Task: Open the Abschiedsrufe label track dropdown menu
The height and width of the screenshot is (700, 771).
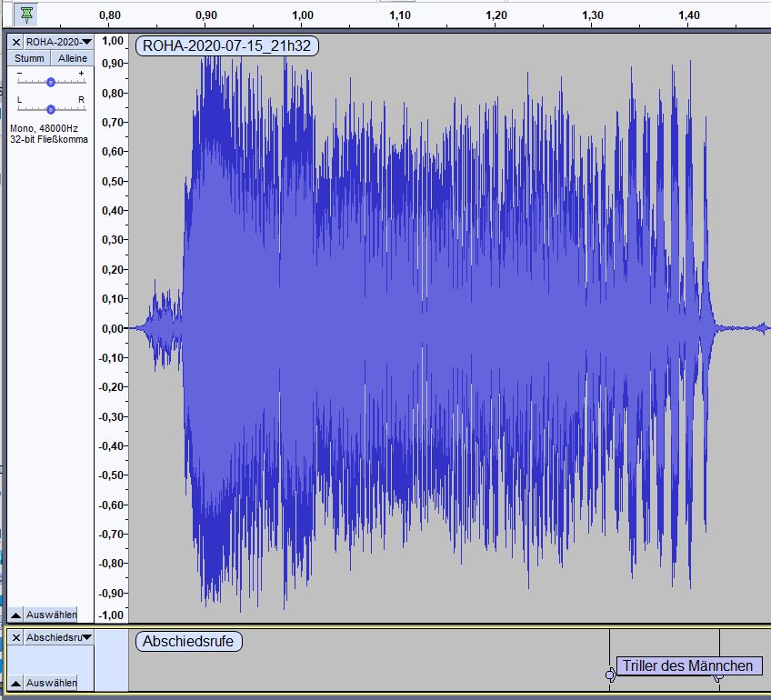Action: (x=59, y=637)
